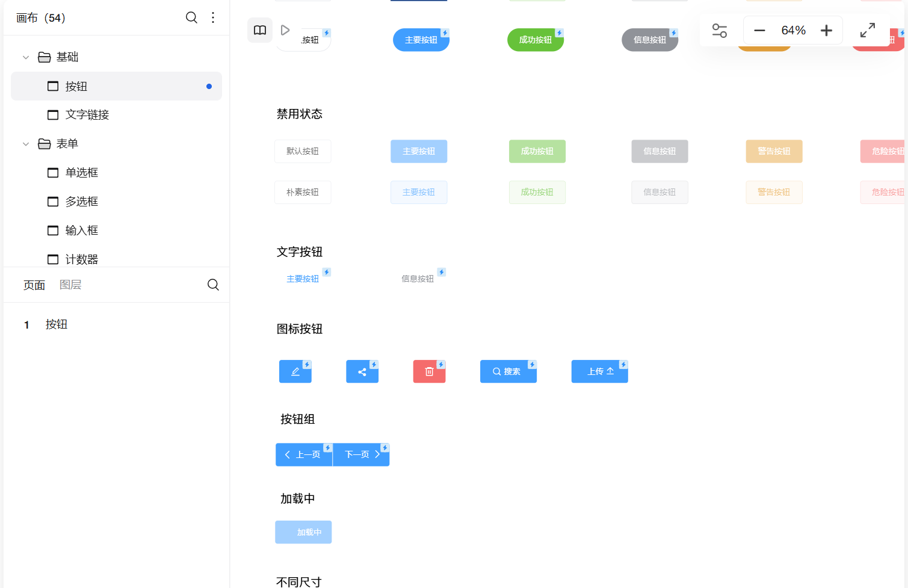Viewport: 908px width, 588px height.
Task: Click the 下一页 next page button
Action: (x=361, y=454)
